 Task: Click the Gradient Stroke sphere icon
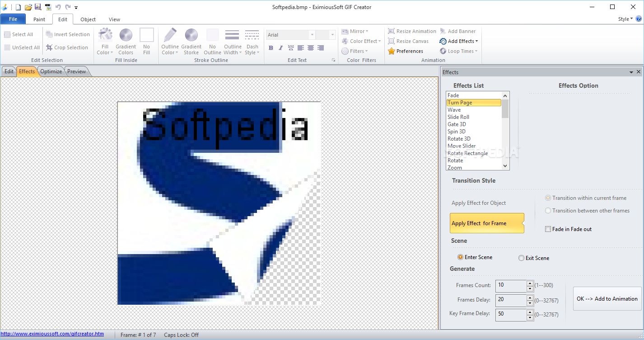(191, 35)
